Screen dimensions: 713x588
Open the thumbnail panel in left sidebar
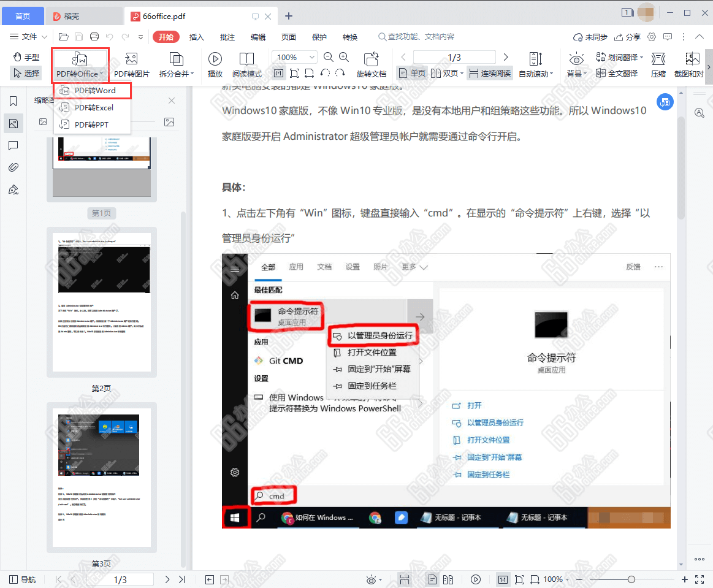click(x=13, y=123)
